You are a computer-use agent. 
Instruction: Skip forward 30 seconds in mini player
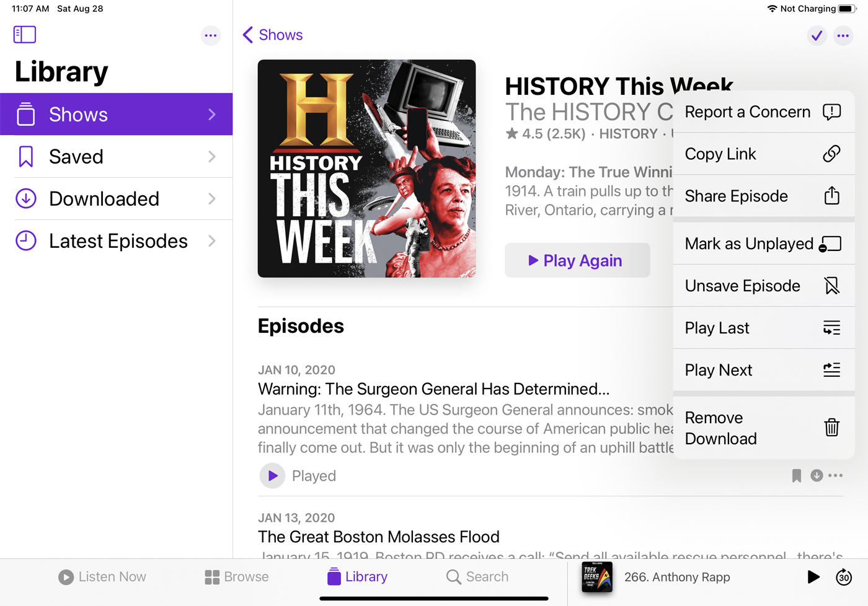844,577
